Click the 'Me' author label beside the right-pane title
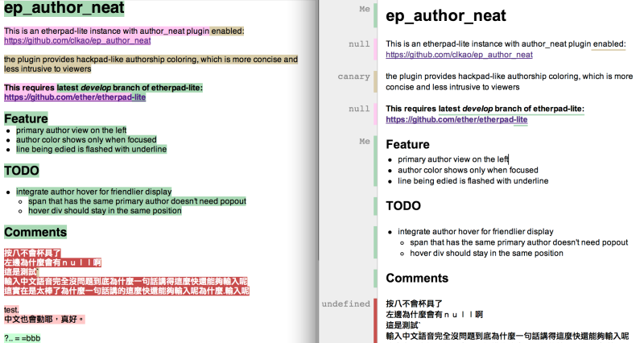The height and width of the screenshot is (343, 644). [x=365, y=9]
